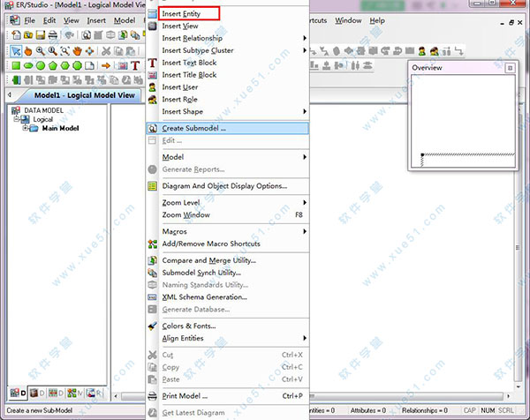Click the title block toolbar icon
530x420 pixels.
tap(123, 65)
